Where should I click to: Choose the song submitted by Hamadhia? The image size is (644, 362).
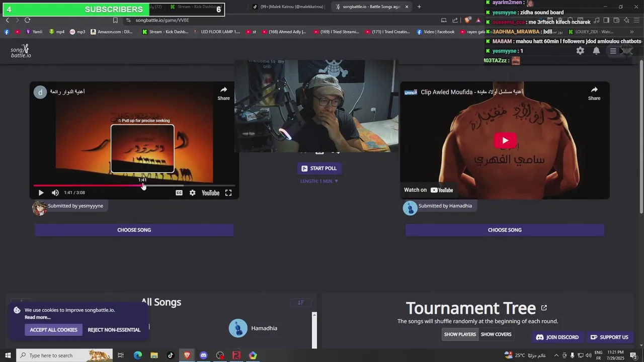(505, 230)
